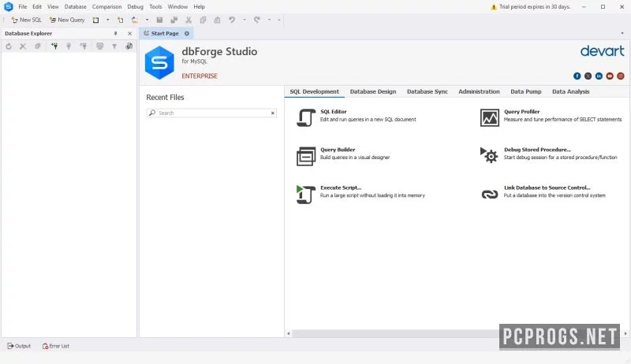This screenshot has width=631, height=364.
Task: Select the Start Page document tab
Action: [166, 33]
